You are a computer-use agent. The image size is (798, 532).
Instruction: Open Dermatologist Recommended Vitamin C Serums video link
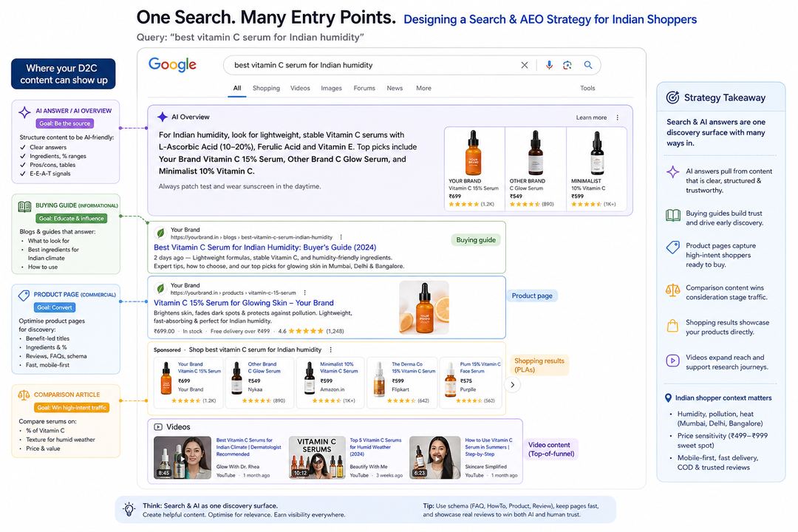pos(249,447)
